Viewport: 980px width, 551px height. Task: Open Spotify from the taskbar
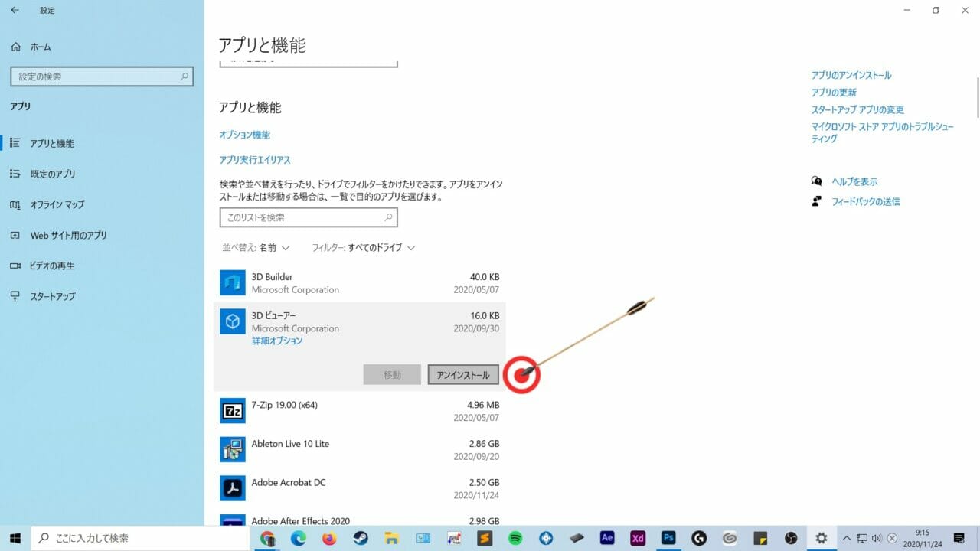(x=515, y=538)
